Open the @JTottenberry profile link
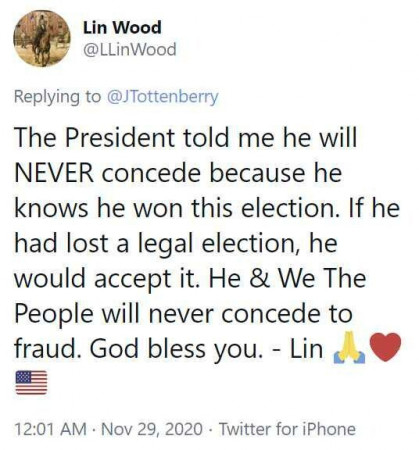419x450 pixels. click(162, 97)
